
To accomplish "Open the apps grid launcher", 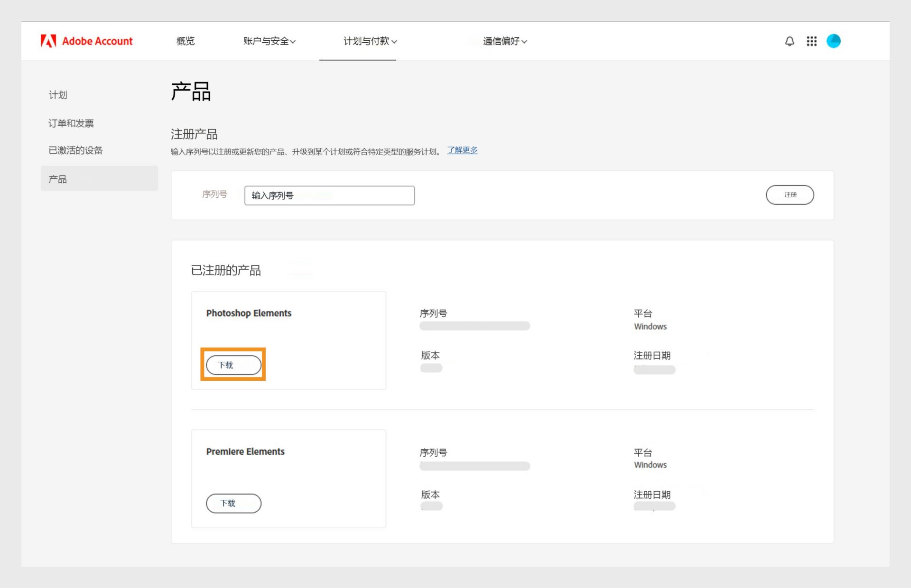I will coord(811,41).
